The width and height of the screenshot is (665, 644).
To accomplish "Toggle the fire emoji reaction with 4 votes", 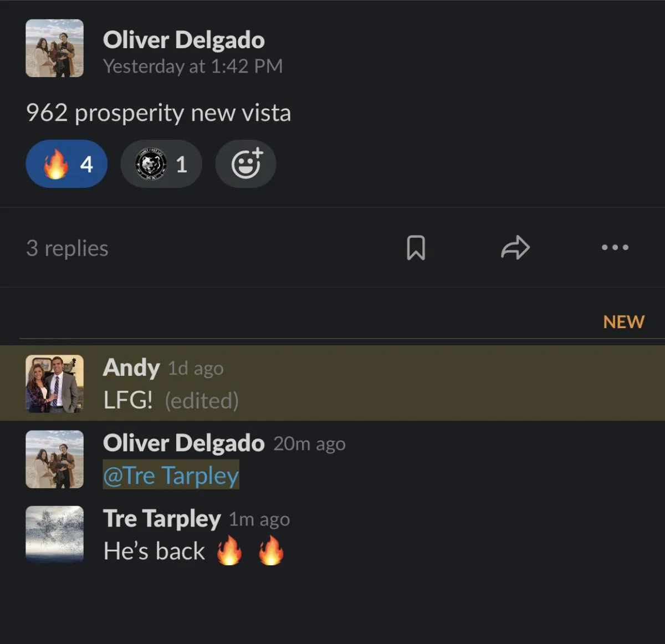I will coord(66,164).
